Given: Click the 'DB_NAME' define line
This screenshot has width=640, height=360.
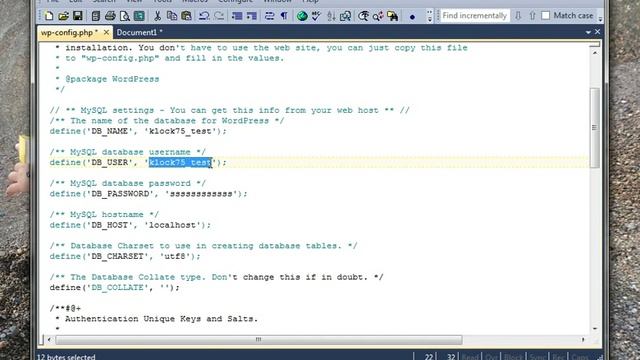Looking at the screenshot, I should pos(138,131).
